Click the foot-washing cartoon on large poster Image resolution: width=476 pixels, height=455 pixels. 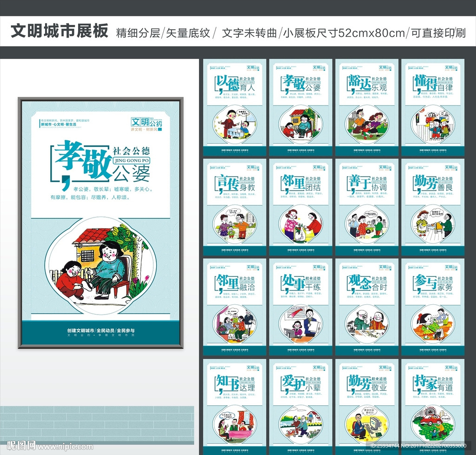pyautogui.click(x=101, y=265)
